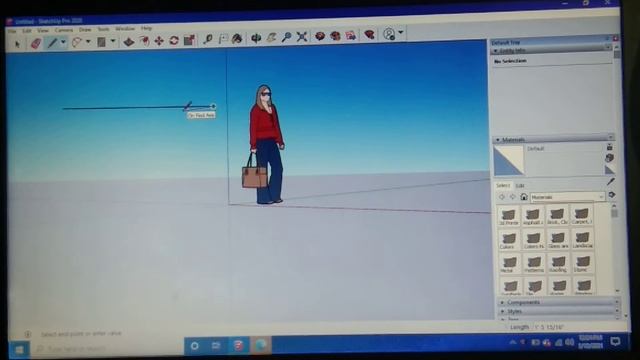
Task: Open the Colors materials folder
Action: 508,240
